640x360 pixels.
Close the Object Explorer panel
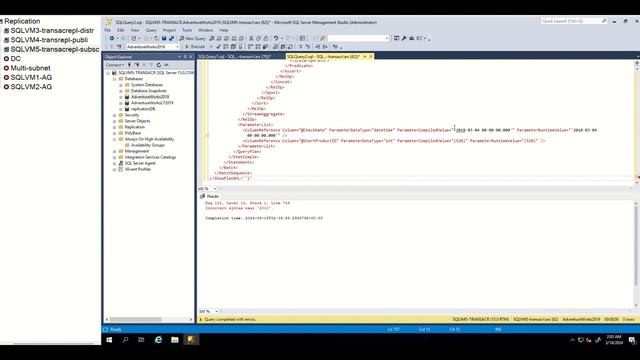point(190,57)
